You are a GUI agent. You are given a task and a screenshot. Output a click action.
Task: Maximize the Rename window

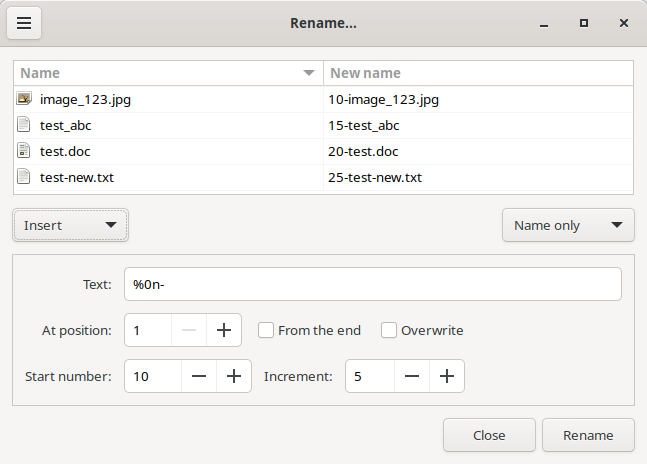(x=583, y=23)
